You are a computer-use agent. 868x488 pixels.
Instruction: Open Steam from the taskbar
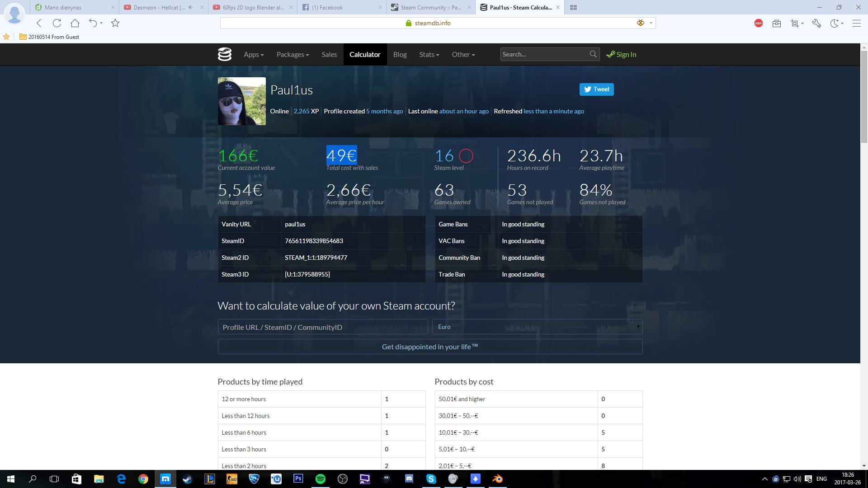[187, 479]
